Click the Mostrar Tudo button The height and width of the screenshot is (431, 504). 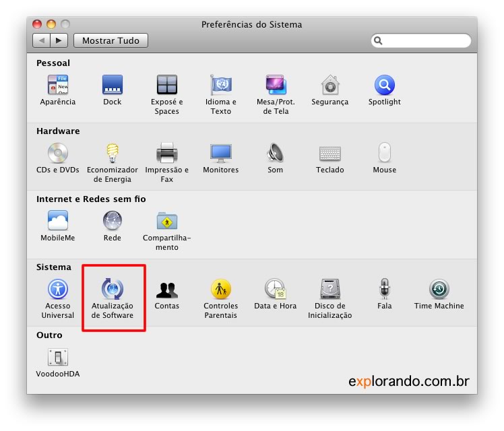(x=111, y=40)
